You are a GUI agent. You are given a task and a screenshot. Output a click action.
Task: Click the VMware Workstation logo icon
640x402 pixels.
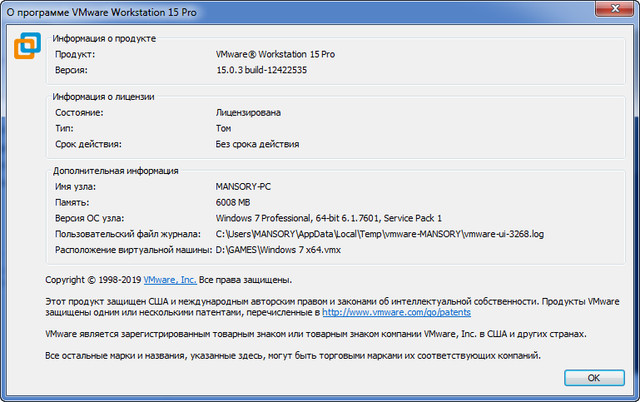tap(27, 46)
